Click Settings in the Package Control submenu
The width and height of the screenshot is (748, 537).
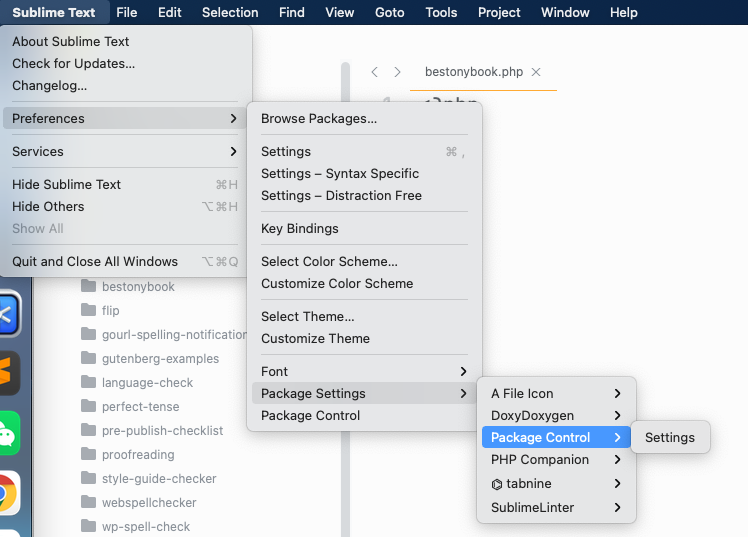(x=669, y=438)
